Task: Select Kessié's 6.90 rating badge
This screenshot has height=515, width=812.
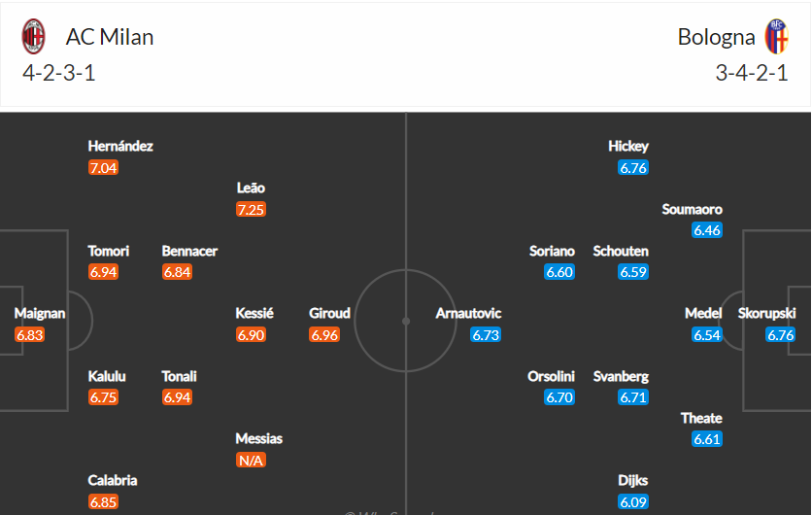Action: pyautogui.click(x=251, y=334)
